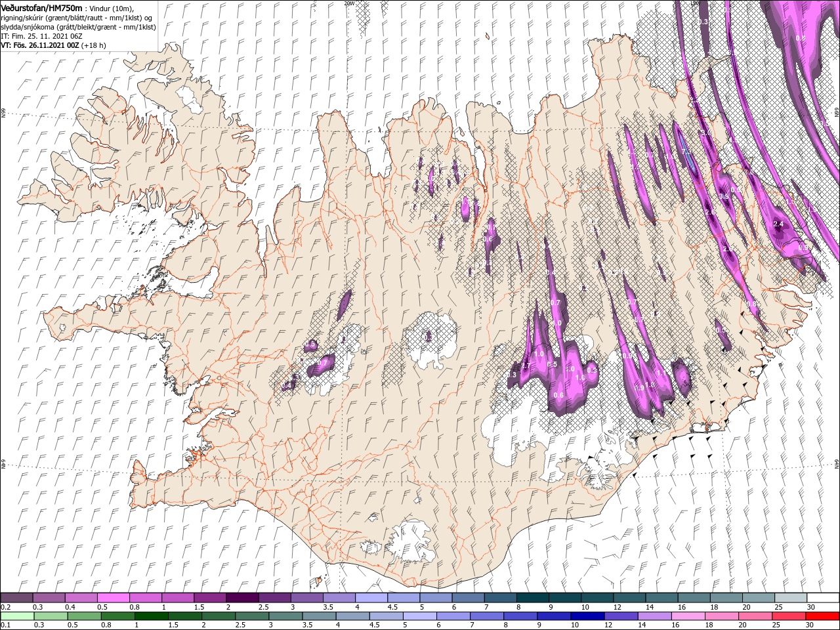Pick the 1.5 purple swatch, upper scale
840x630 pixels.
(x=210, y=598)
